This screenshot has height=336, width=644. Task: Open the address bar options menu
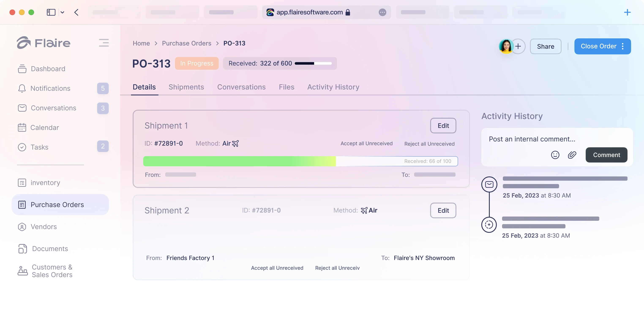(x=382, y=12)
